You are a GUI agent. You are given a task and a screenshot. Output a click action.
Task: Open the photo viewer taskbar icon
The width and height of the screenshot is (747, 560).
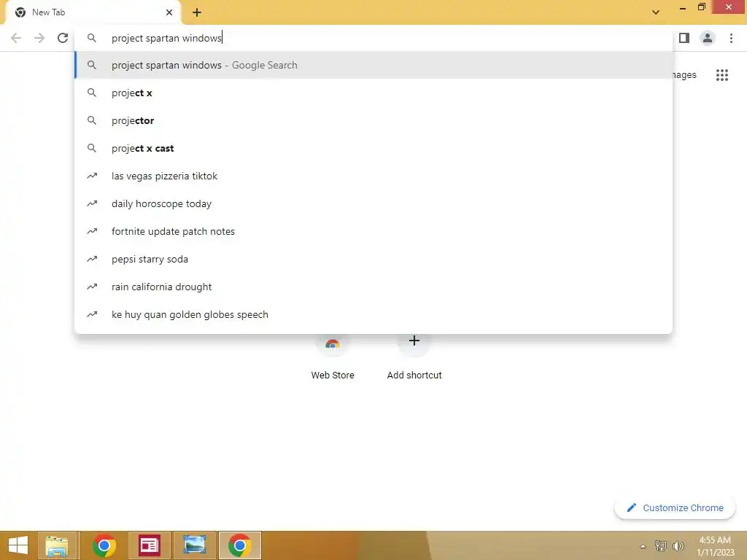pos(194,545)
